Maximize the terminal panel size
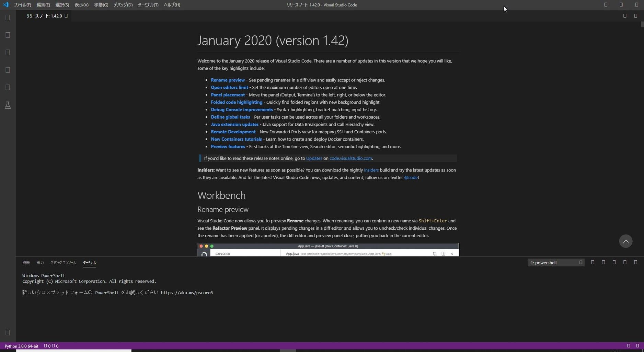 (x=625, y=262)
